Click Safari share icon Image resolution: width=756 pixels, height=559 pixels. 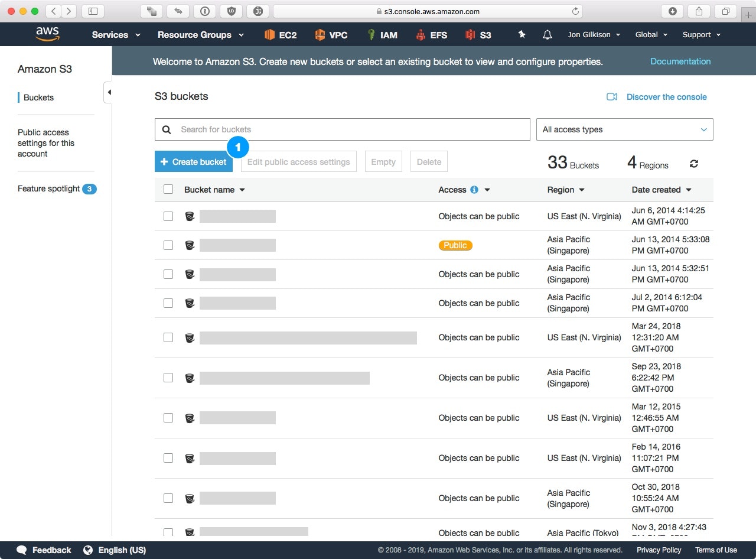click(699, 11)
